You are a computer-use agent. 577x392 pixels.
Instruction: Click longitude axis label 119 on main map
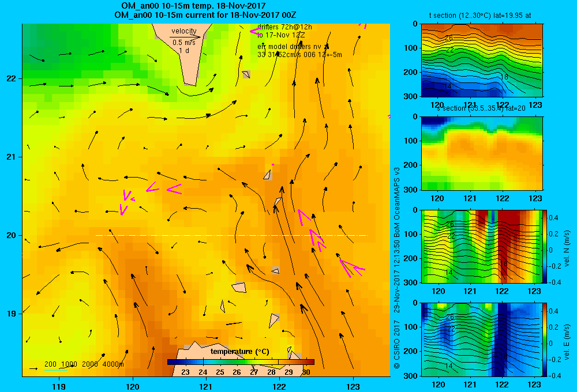[59, 386]
